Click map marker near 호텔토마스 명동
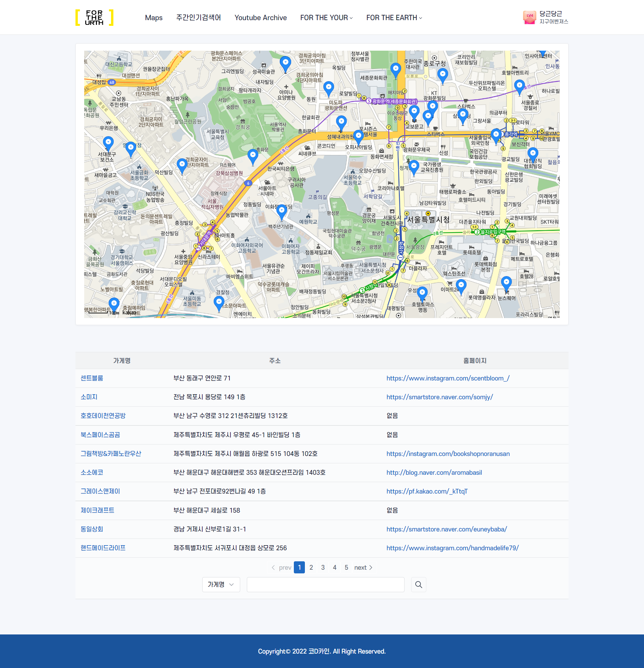Viewport: 644px width, 668px height. tap(422, 293)
